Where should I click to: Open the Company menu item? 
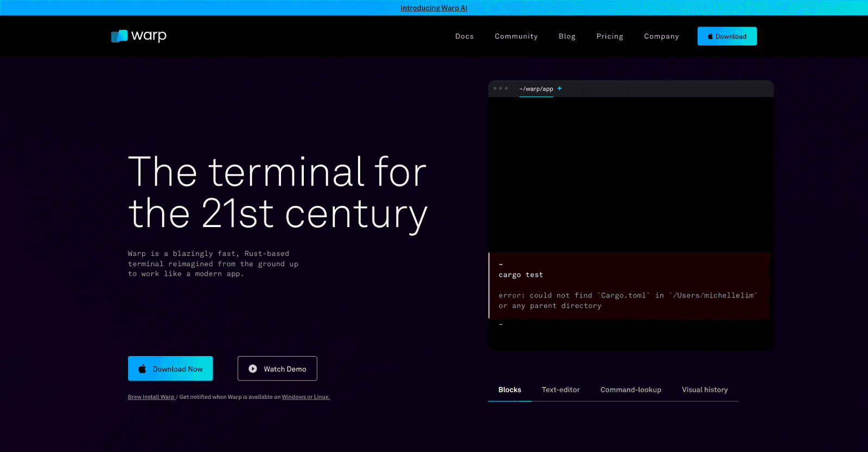point(661,36)
